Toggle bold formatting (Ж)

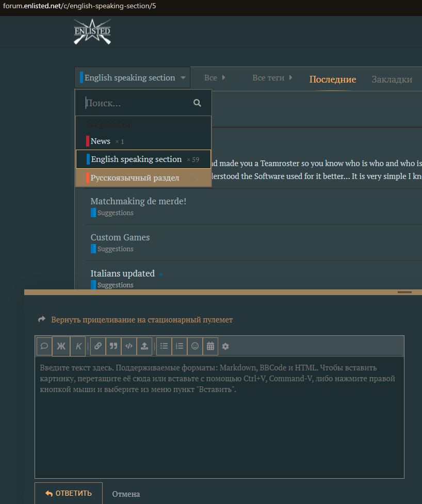tap(61, 346)
